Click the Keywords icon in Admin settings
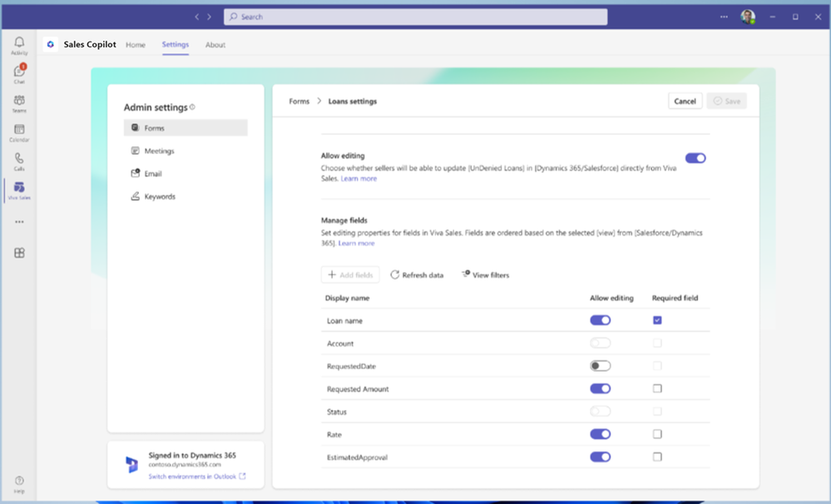831x504 pixels. tap(135, 196)
